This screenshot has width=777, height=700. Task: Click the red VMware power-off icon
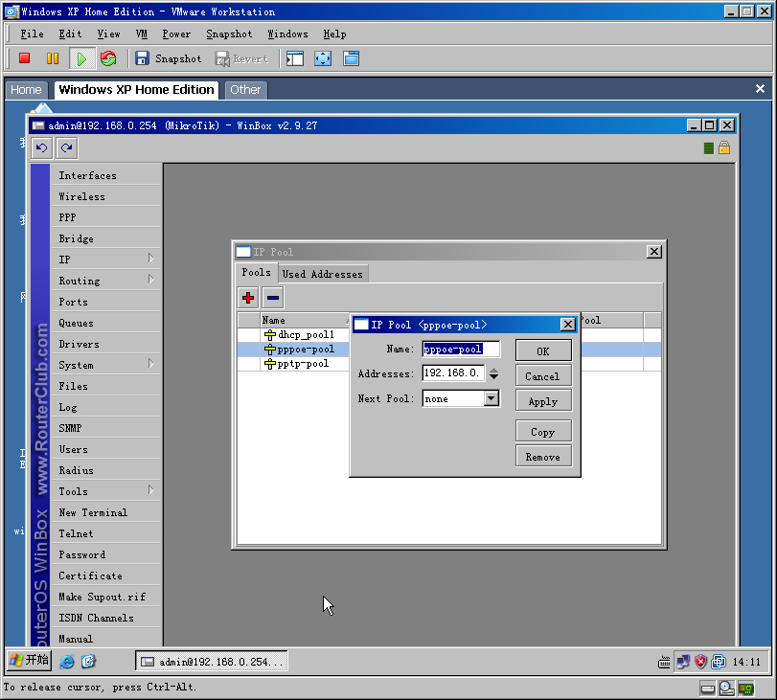pyautogui.click(x=24, y=58)
